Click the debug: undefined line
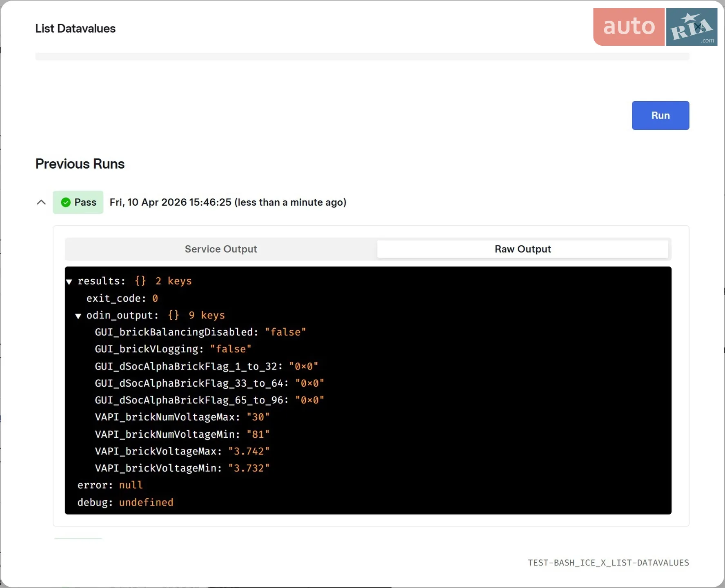 (125, 502)
